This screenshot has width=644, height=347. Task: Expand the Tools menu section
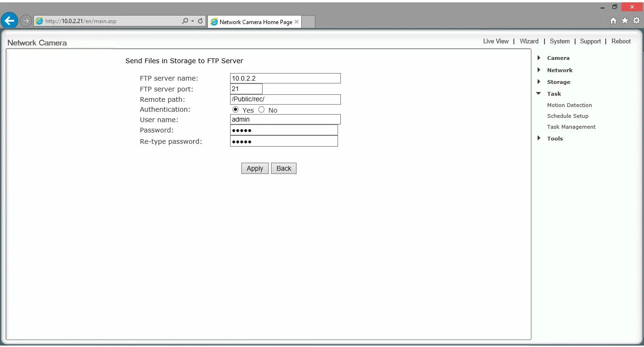point(539,138)
